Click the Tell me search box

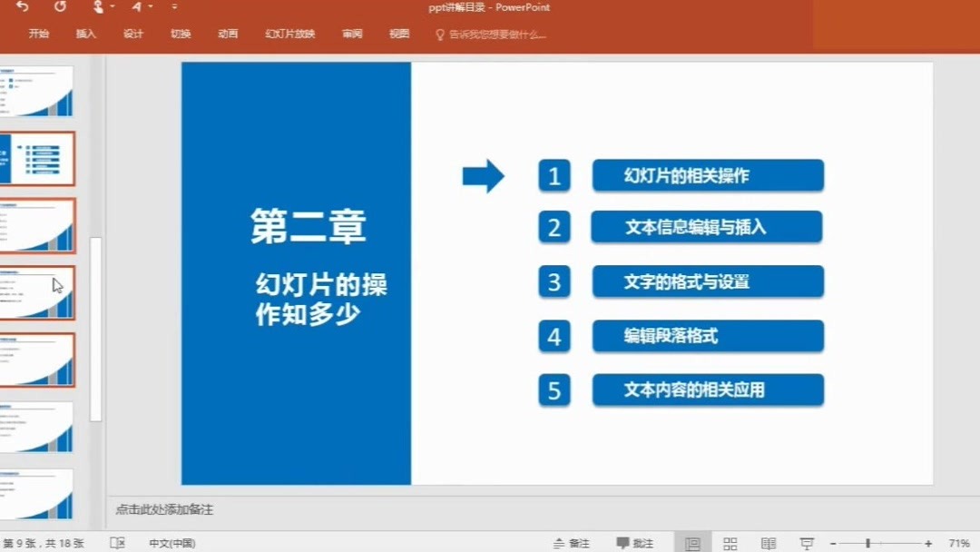[491, 34]
